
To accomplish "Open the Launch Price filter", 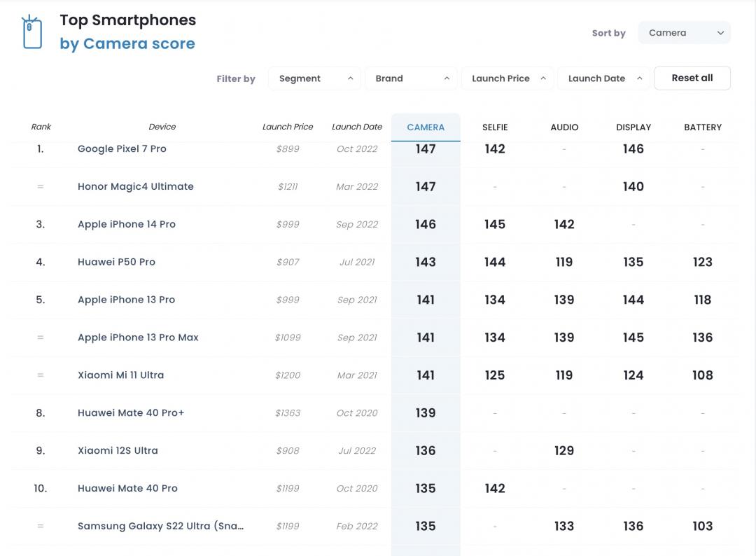I will pos(507,78).
